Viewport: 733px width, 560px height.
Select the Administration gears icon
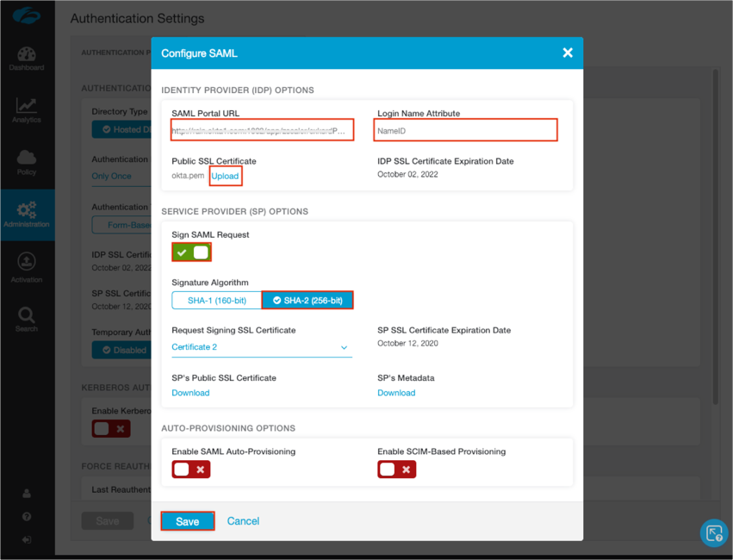pyautogui.click(x=27, y=213)
